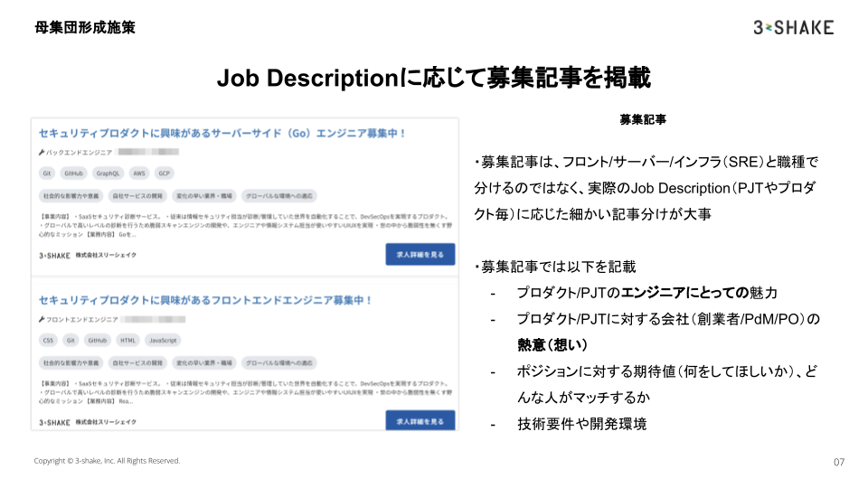Click the グローバルな環境への適応 tag in the frontend card

click(x=279, y=363)
